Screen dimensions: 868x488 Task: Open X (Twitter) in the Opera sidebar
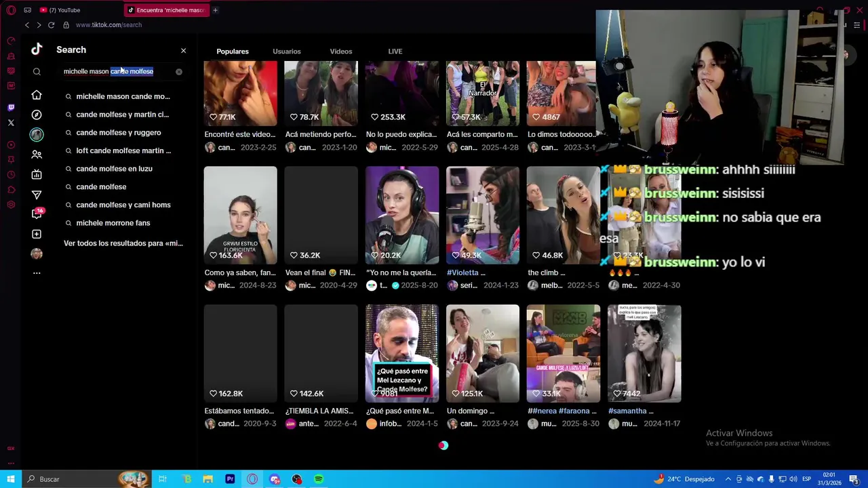pyautogui.click(x=11, y=123)
